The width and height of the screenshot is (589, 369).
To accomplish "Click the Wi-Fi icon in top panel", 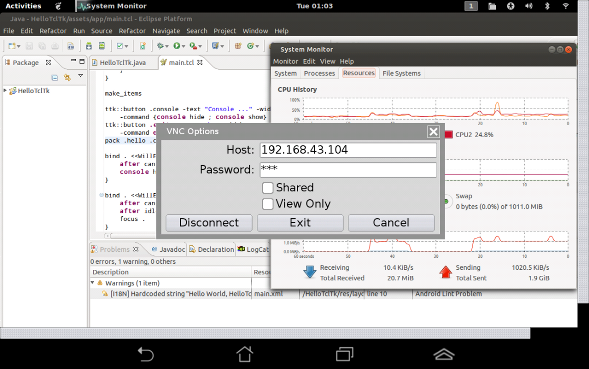I will coord(565,6).
